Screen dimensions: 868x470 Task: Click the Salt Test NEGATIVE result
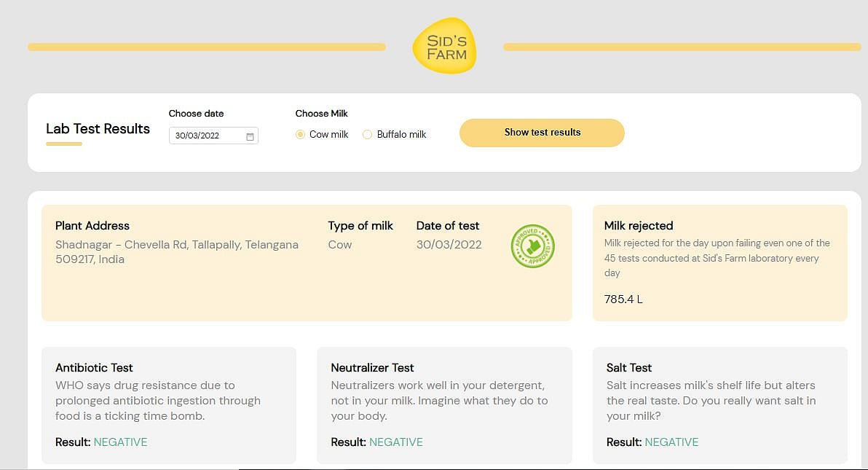coord(671,442)
